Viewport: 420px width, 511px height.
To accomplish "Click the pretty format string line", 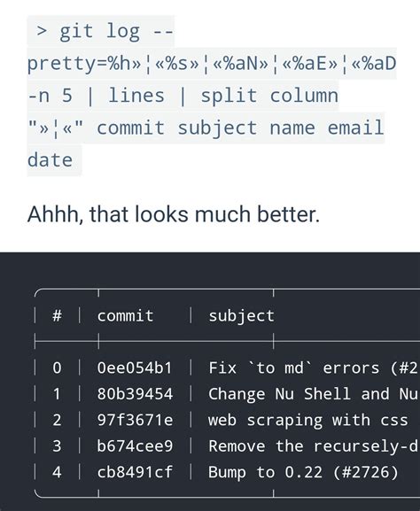I will [212, 63].
